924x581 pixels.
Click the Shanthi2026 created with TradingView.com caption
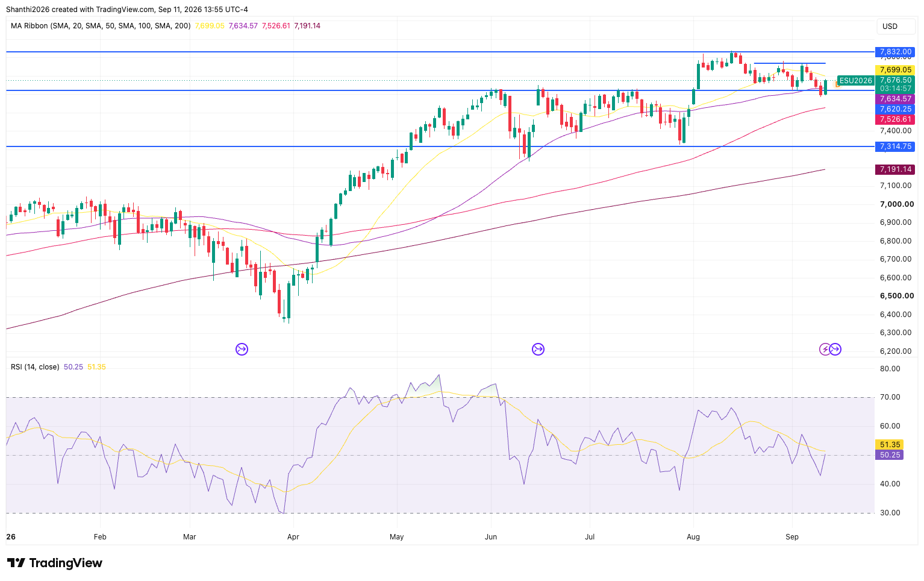(126, 10)
